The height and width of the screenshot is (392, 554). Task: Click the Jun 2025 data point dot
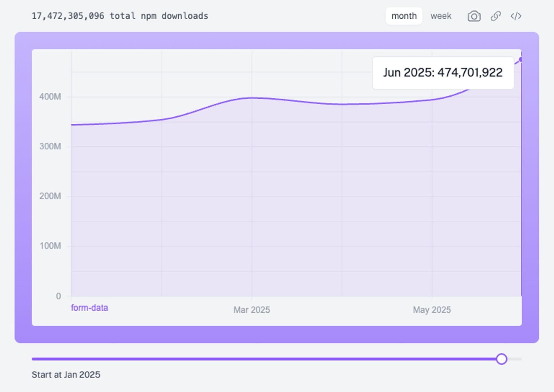(520, 60)
